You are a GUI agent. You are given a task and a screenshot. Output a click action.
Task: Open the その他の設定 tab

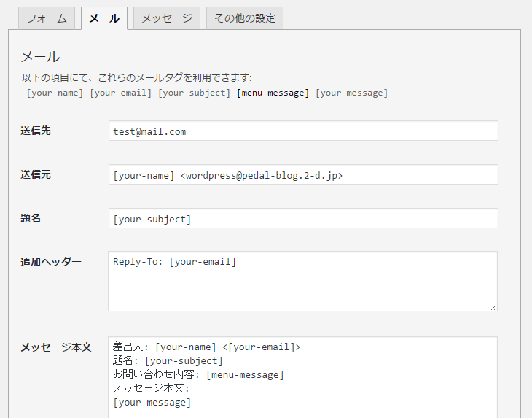245,18
